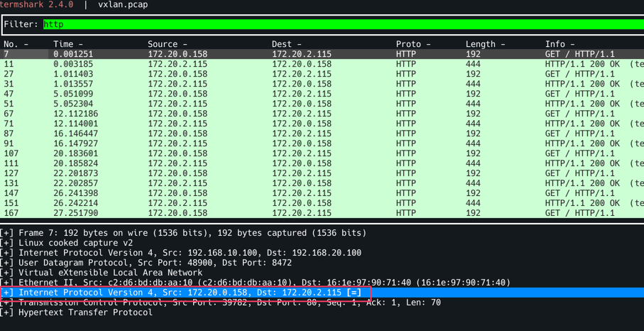Expand the Virtual eXtensible Local Area Network section
This screenshot has height=331, width=644.
pos(7,273)
